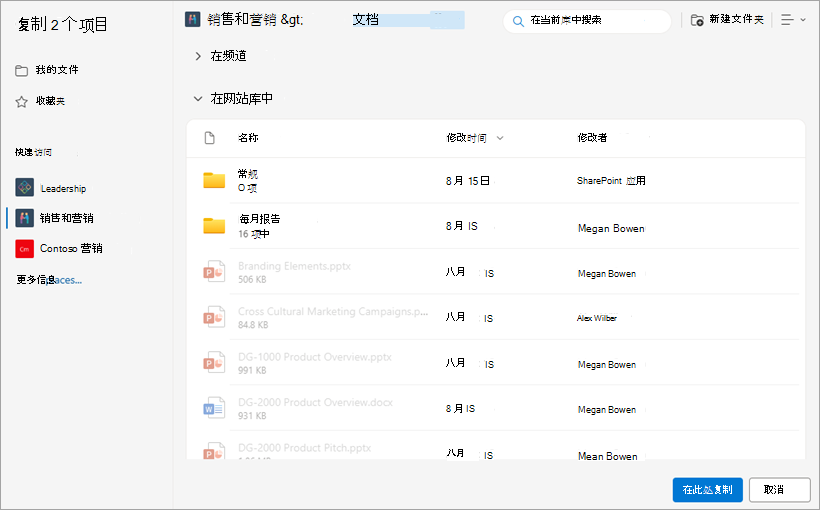Click the 销售和营销 breadcrumb site icon

(x=192, y=20)
